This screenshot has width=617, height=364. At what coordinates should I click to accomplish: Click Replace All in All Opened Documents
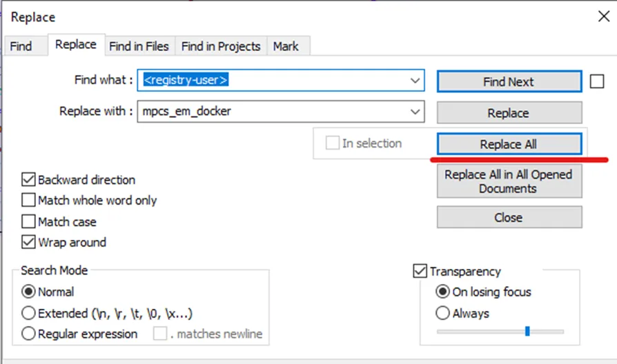509,181
